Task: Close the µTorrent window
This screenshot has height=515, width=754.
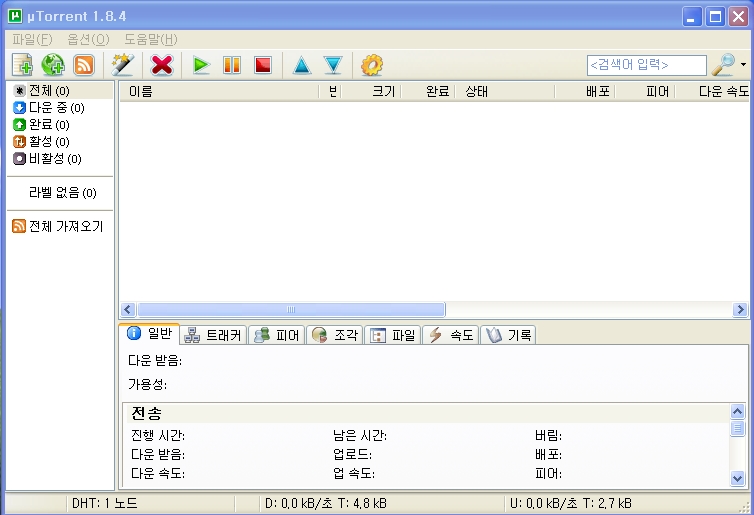Action: pyautogui.click(x=738, y=17)
